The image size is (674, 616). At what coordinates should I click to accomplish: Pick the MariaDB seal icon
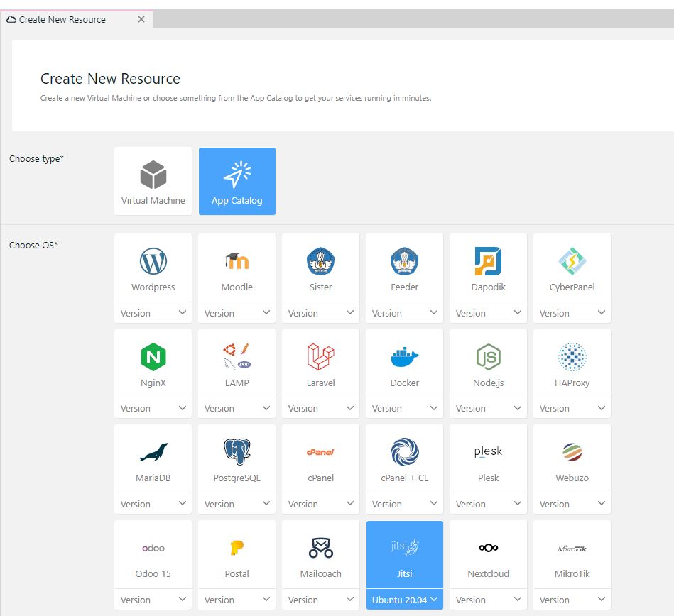(x=153, y=452)
